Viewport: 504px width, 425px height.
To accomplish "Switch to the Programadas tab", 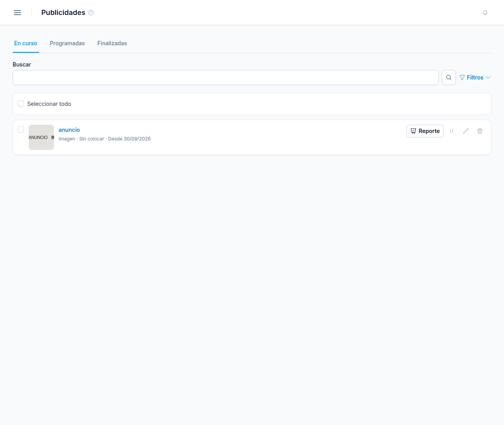I will [67, 43].
